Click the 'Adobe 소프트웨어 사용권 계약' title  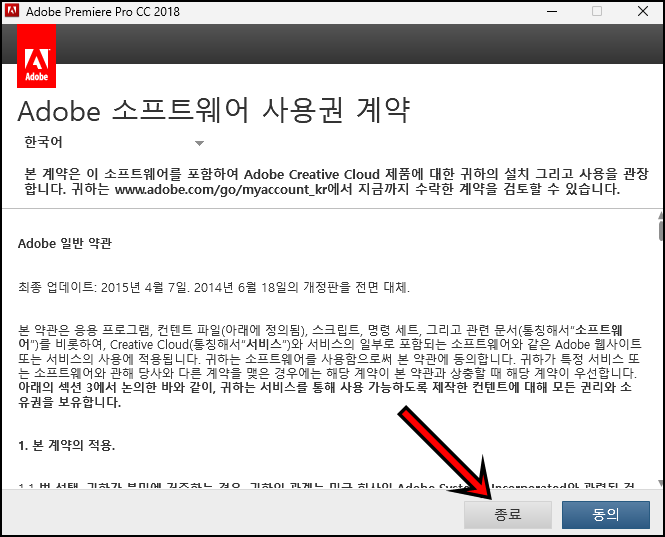click(214, 111)
